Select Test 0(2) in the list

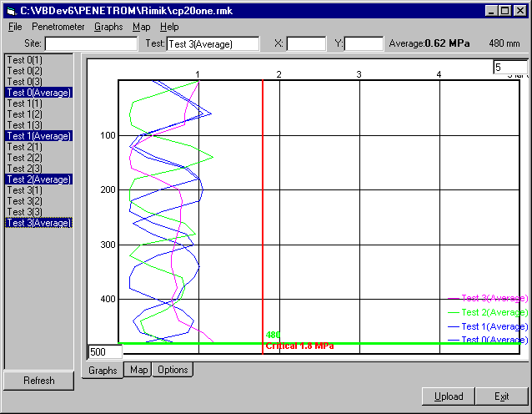tap(38, 71)
